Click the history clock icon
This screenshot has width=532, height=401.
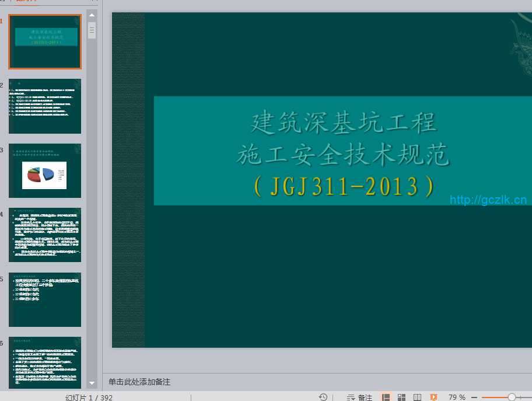coord(323,397)
